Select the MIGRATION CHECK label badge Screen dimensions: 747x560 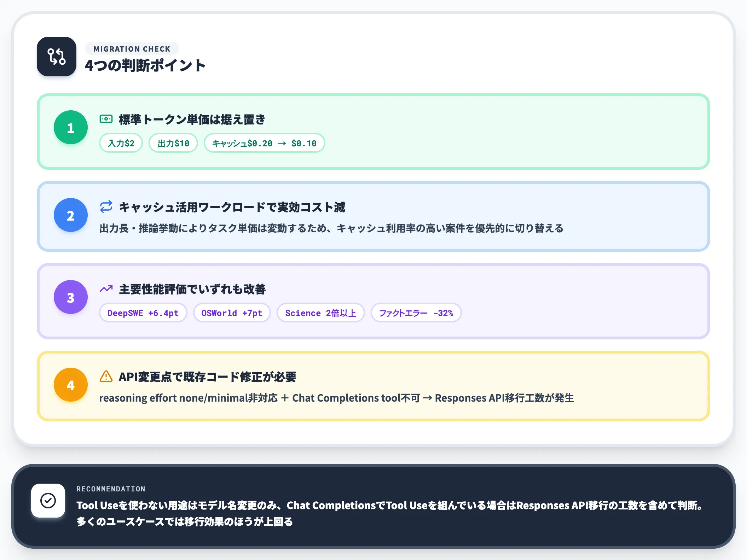point(132,49)
